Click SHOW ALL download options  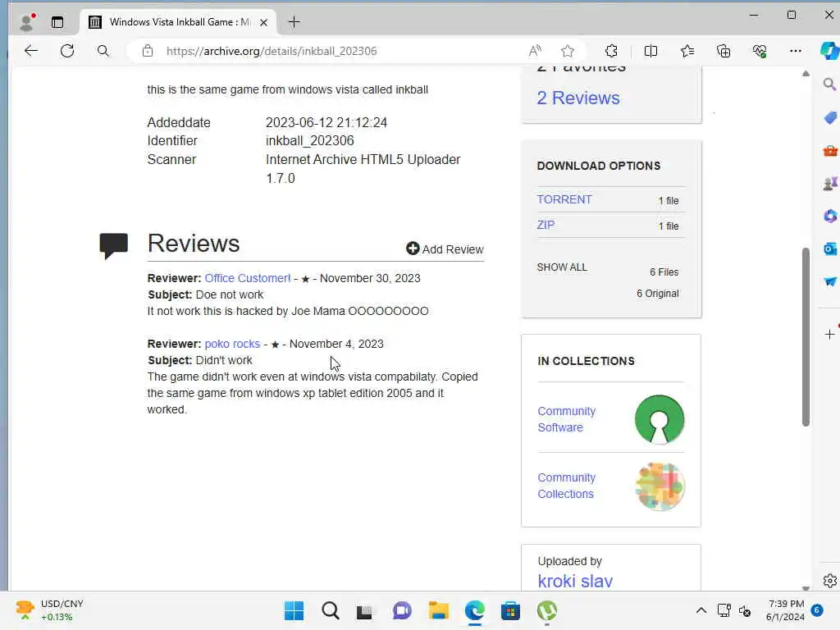(x=562, y=267)
